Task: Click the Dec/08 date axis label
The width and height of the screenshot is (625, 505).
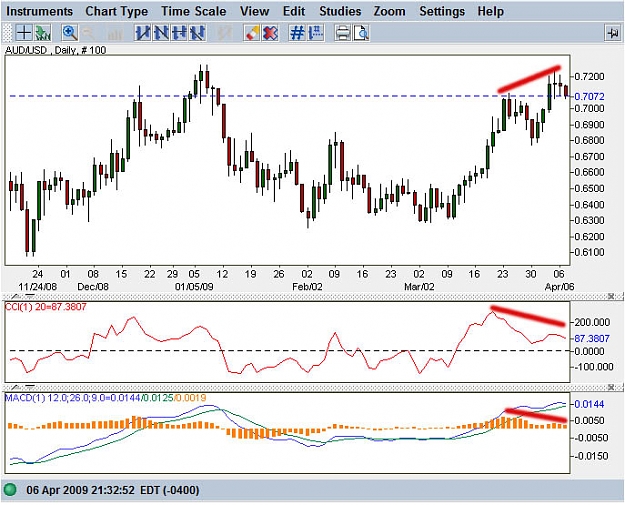Action: click(93, 287)
